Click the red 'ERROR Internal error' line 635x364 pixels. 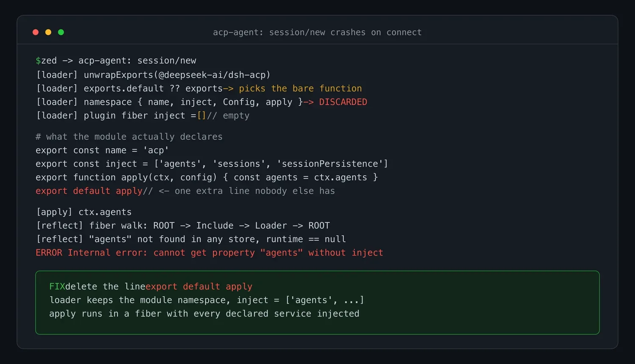210,253
